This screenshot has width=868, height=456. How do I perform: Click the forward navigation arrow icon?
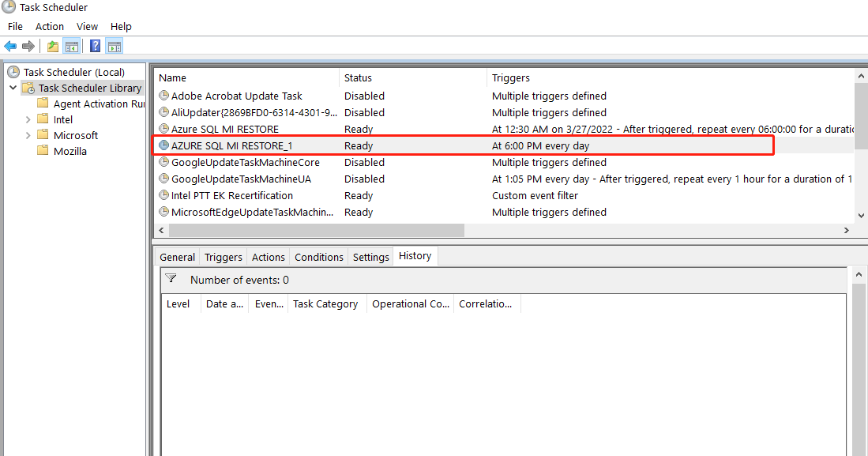coord(29,46)
